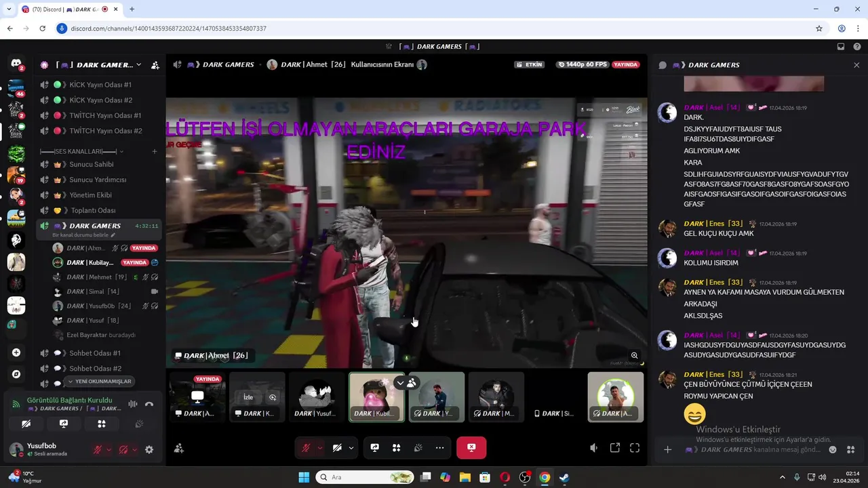
Task: Turn on camera in voice panel
Action: 26,424
